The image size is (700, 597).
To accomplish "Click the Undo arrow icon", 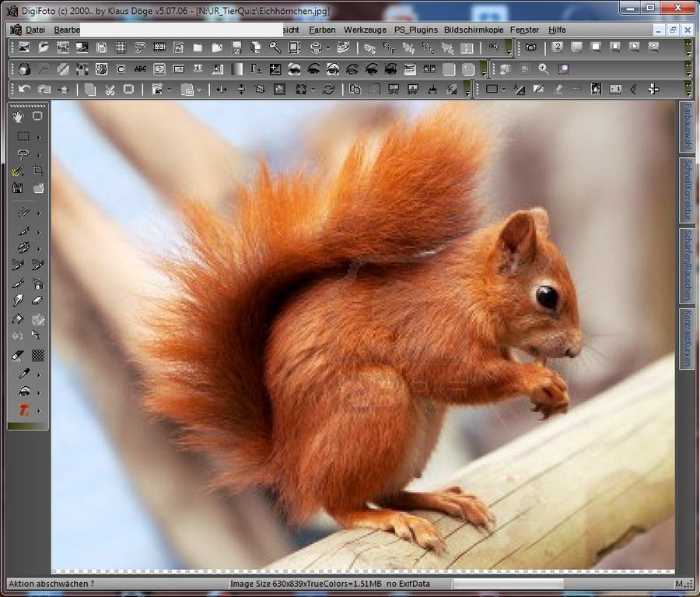I will pyautogui.click(x=25, y=90).
